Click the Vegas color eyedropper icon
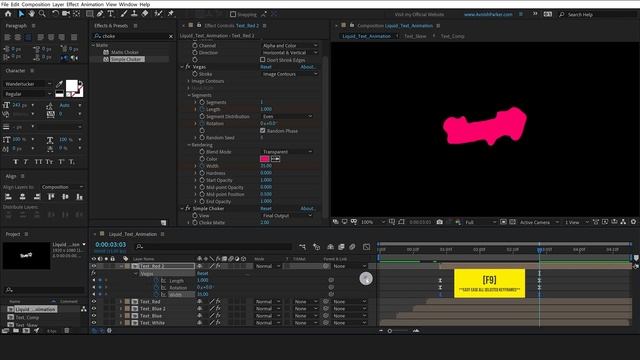The width and height of the screenshot is (640, 360). point(276,159)
